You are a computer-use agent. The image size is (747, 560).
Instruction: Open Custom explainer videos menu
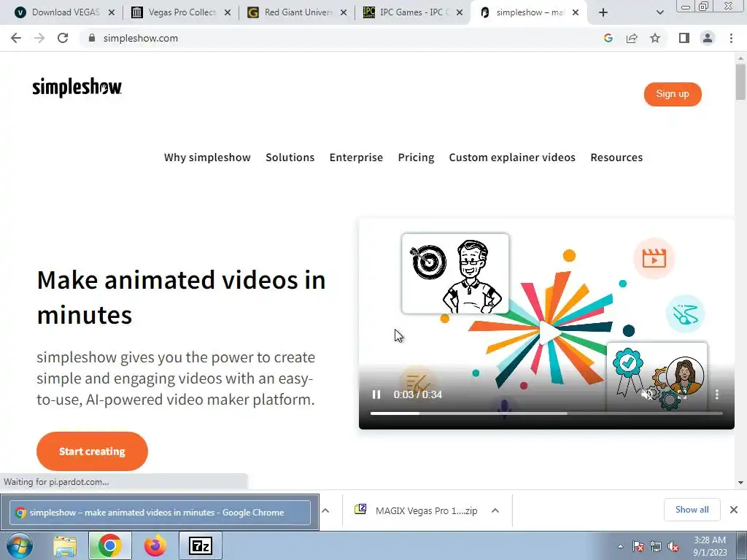[x=512, y=157]
